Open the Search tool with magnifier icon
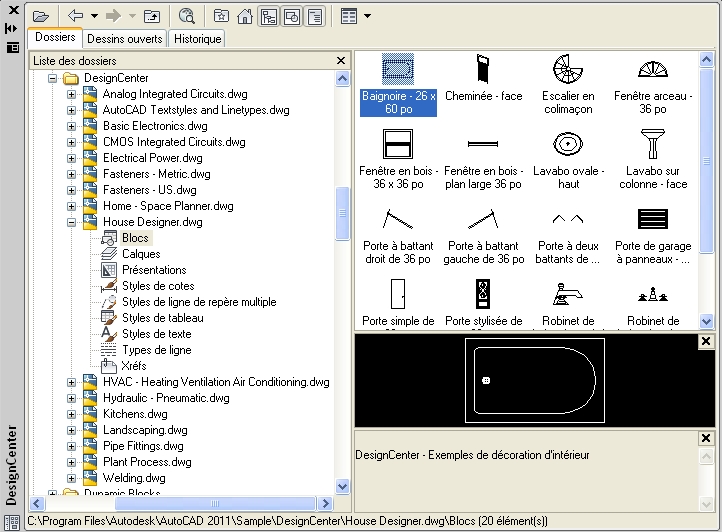Screen dimensions: 722x532 pyautogui.click(x=187, y=16)
